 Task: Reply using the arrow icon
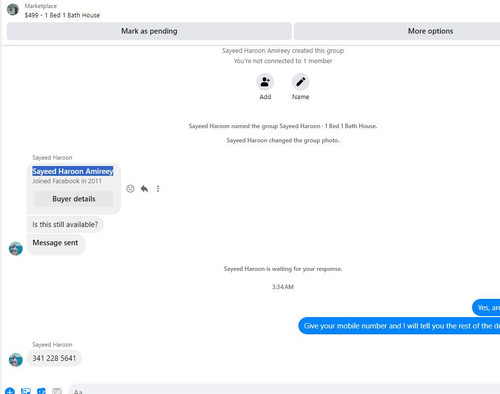[x=144, y=189]
